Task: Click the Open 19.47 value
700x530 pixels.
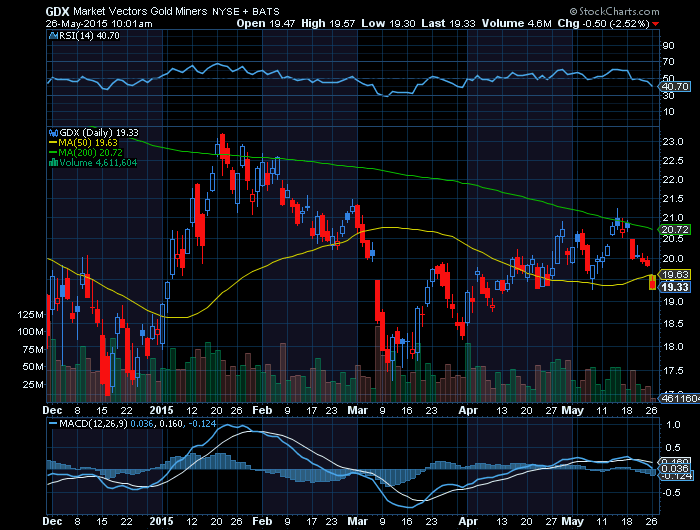Action: (266, 23)
